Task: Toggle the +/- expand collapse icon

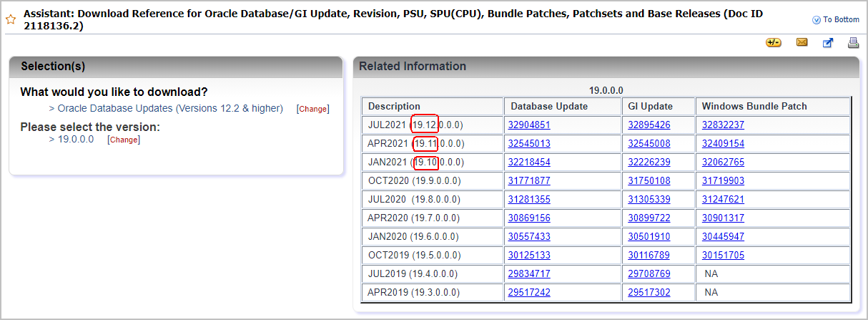Action: (774, 43)
